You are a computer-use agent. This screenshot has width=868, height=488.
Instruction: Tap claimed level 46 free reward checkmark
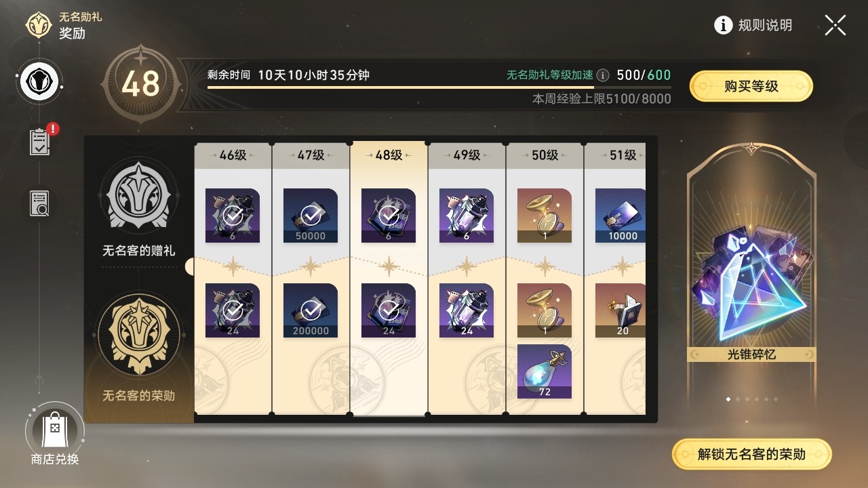click(x=233, y=216)
